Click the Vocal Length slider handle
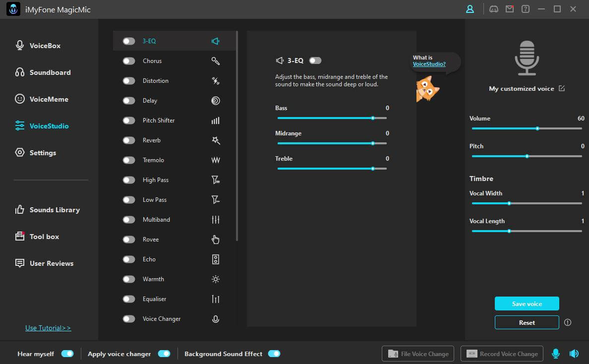Viewport: 589px width, 364px height. tap(509, 231)
